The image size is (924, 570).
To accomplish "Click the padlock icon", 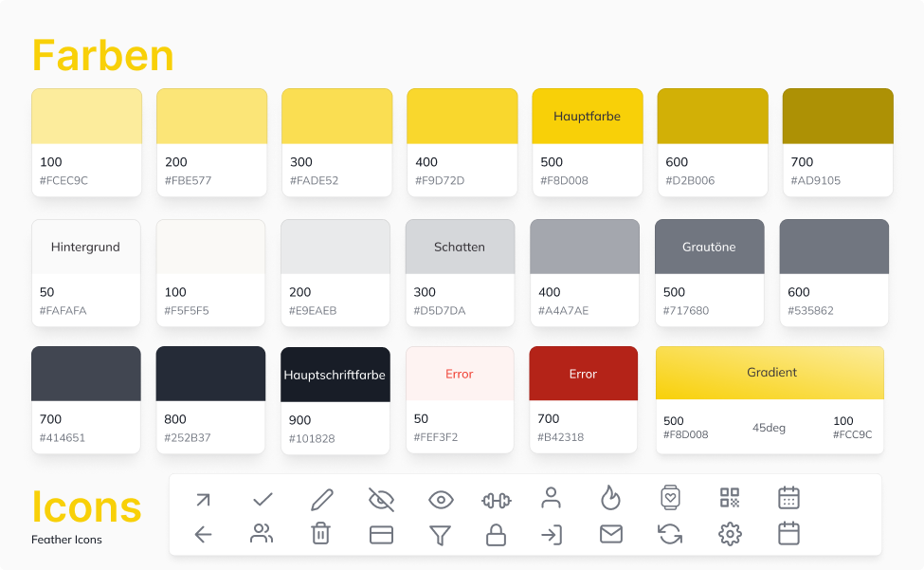I will pos(496,535).
